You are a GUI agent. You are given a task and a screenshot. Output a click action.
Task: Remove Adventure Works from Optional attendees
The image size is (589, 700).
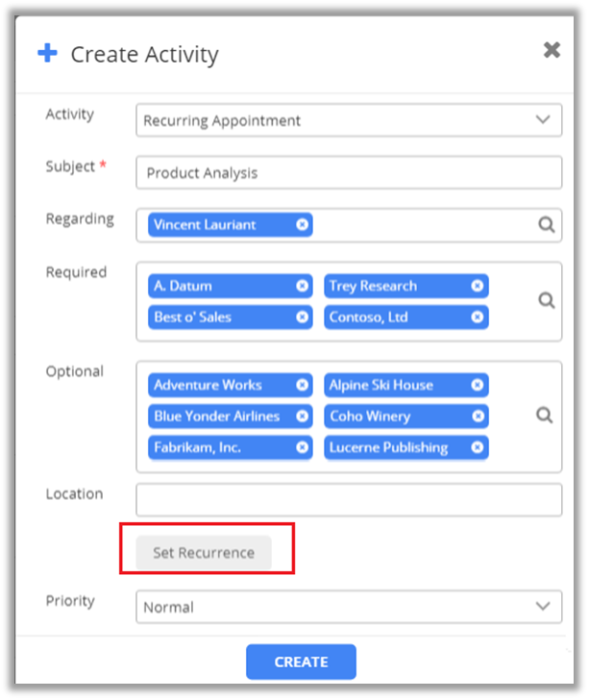[302, 385]
